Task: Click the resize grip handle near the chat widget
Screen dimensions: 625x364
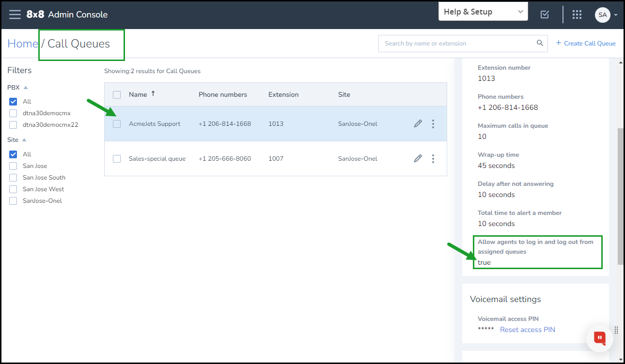Action: click(616, 330)
